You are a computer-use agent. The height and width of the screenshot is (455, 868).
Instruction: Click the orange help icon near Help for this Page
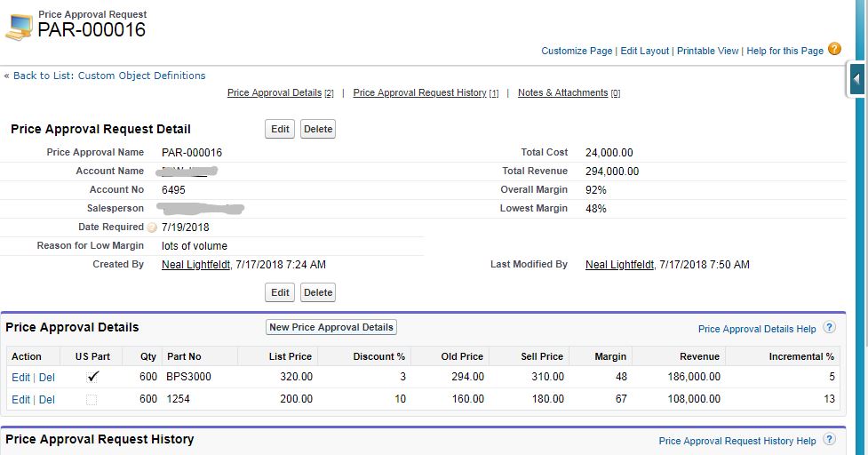pyautogui.click(x=834, y=49)
